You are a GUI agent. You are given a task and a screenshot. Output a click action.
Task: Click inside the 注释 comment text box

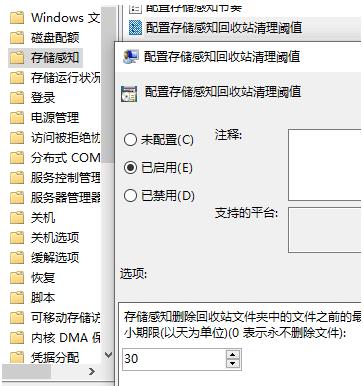(x=325, y=165)
